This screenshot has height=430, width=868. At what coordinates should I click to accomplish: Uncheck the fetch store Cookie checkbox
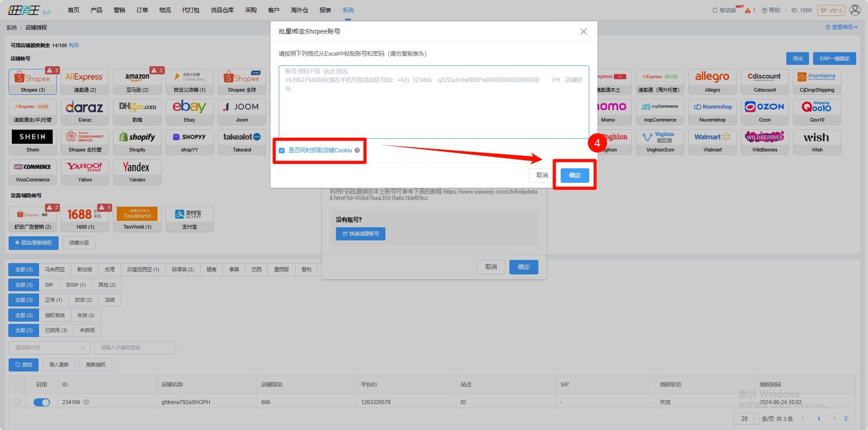(282, 151)
